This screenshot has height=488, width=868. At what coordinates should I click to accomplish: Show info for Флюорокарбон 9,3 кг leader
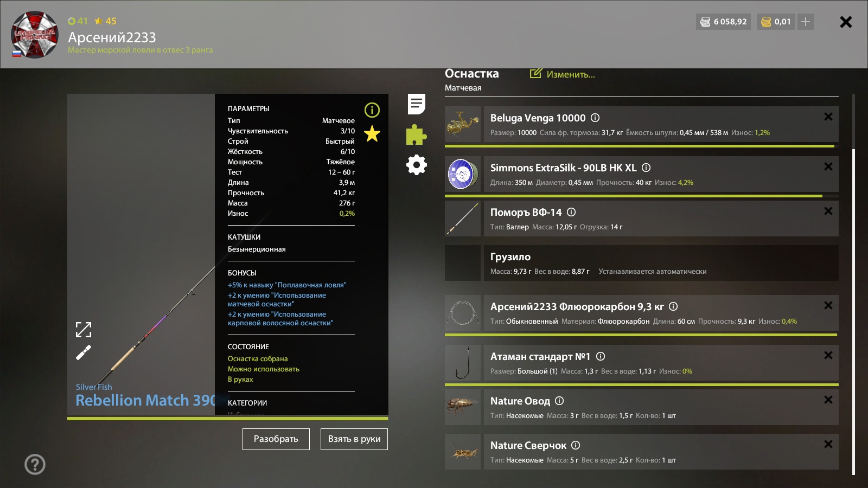tap(673, 306)
